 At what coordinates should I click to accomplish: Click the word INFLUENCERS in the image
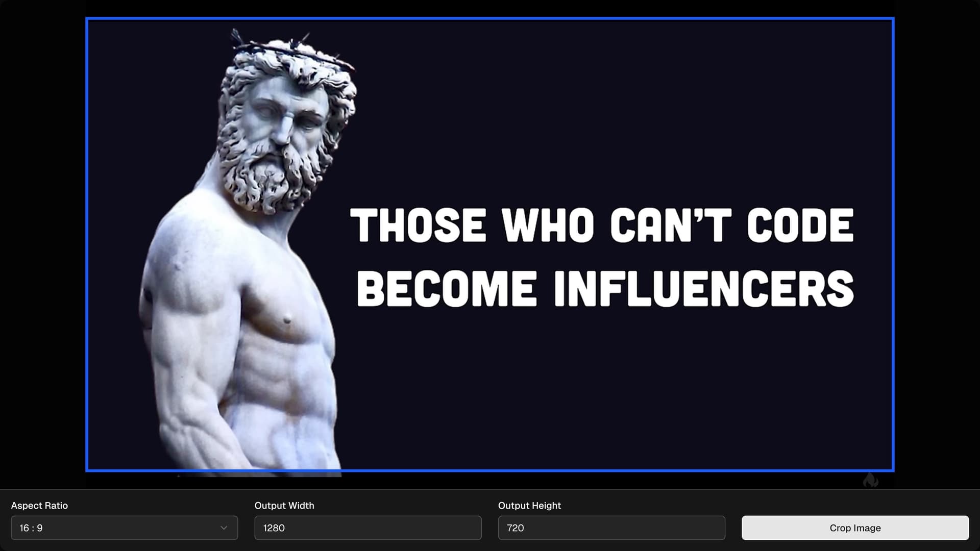tap(703, 289)
